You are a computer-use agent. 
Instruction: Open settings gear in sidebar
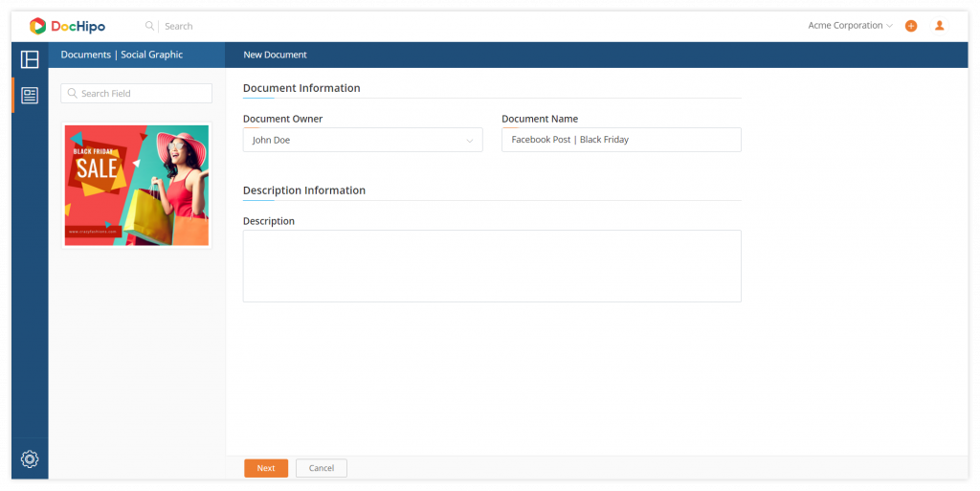[30, 459]
